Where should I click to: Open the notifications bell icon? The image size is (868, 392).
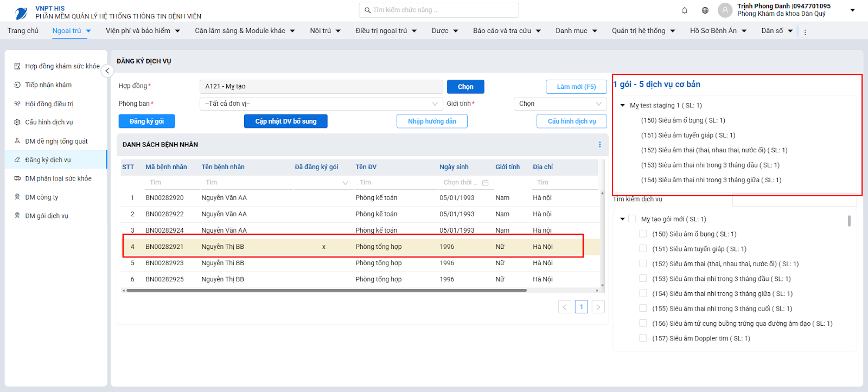pyautogui.click(x=685, y=10)
